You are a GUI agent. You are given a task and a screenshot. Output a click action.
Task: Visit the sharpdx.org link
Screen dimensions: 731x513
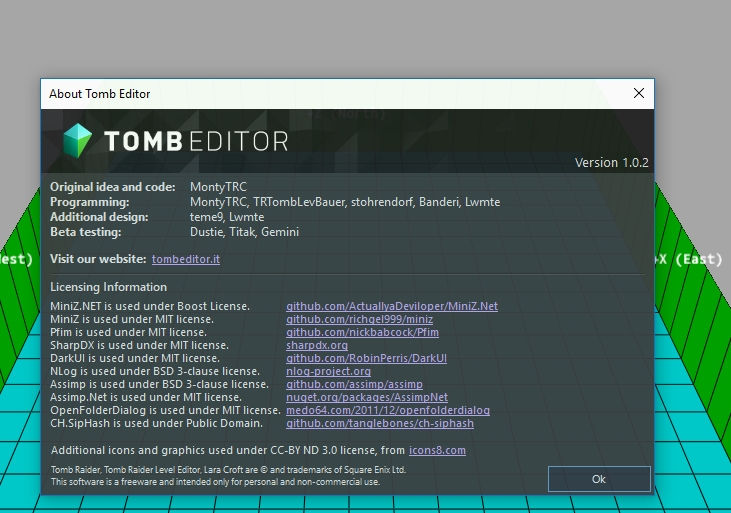tap(317, 346)
